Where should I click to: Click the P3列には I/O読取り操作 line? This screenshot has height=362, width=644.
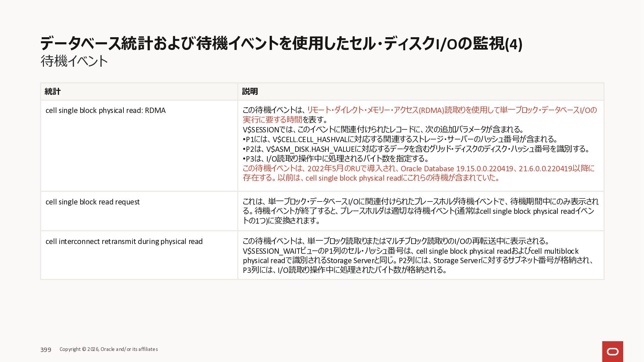pos(345,270)
